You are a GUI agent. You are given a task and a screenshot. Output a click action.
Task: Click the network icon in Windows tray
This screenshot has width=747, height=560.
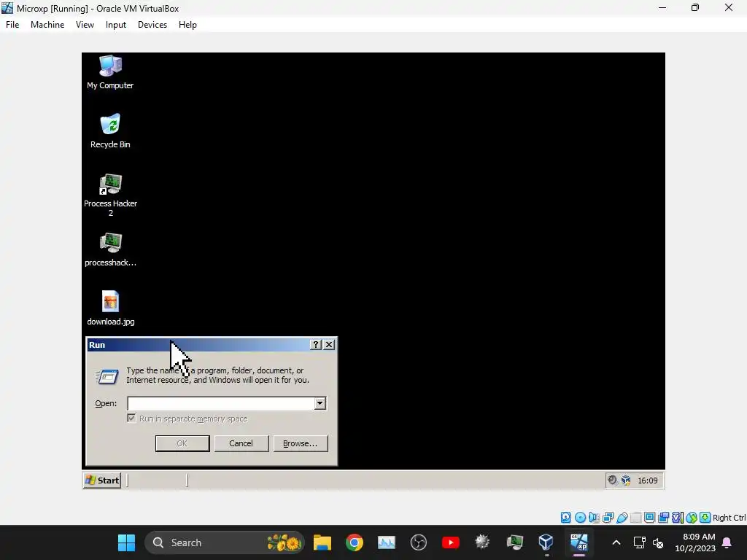639,542
